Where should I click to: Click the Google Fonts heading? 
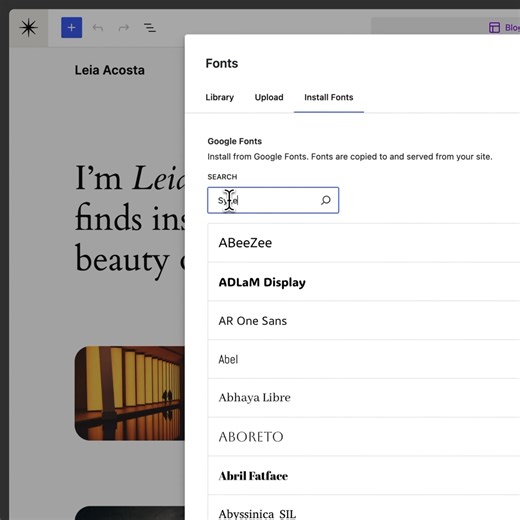tap(234, 141)
